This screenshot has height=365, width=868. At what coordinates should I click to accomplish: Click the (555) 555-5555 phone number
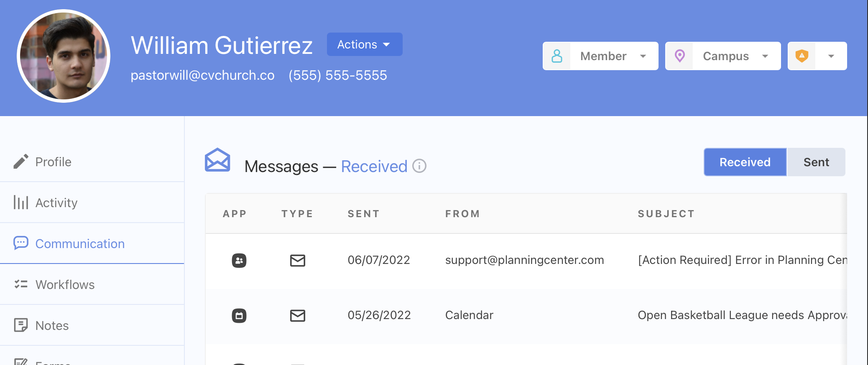click(338, 75)
